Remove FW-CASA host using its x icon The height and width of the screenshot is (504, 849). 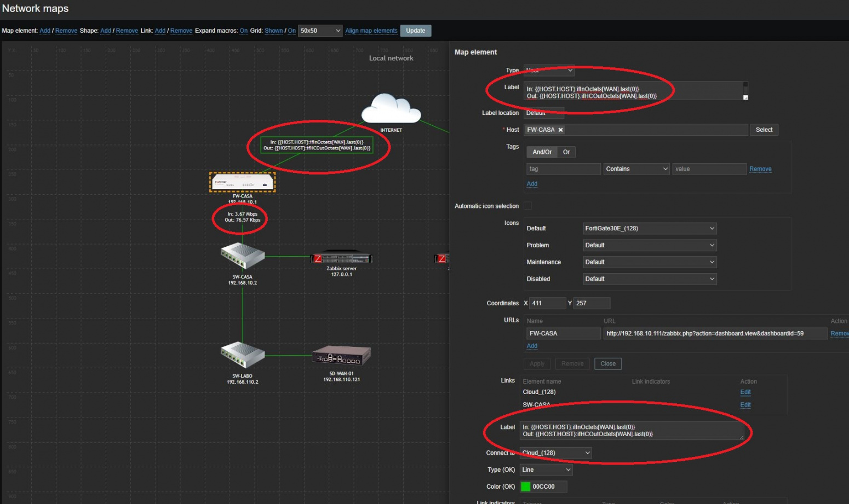(560, 130)
